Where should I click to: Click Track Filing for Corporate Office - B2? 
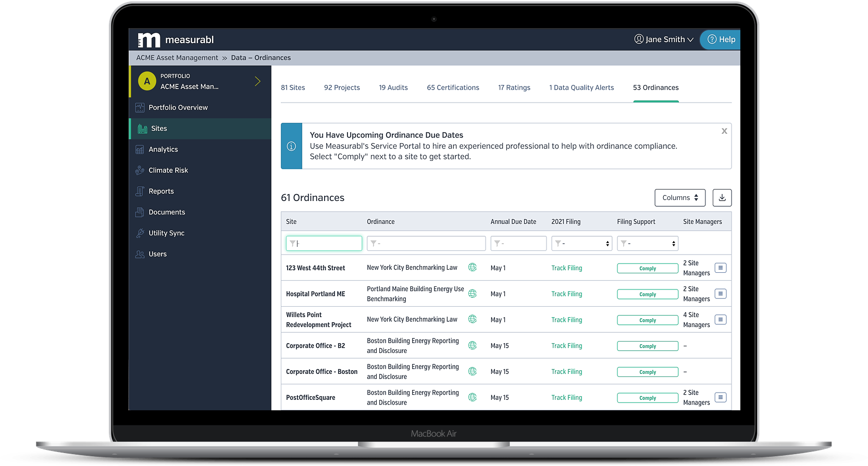click(567, 346)
